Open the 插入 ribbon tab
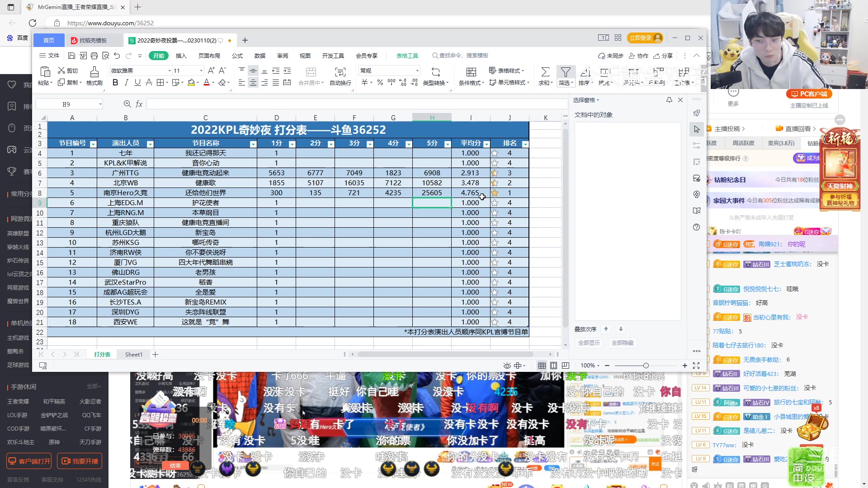The image size is (868, 488). click(x=181, y=56)
